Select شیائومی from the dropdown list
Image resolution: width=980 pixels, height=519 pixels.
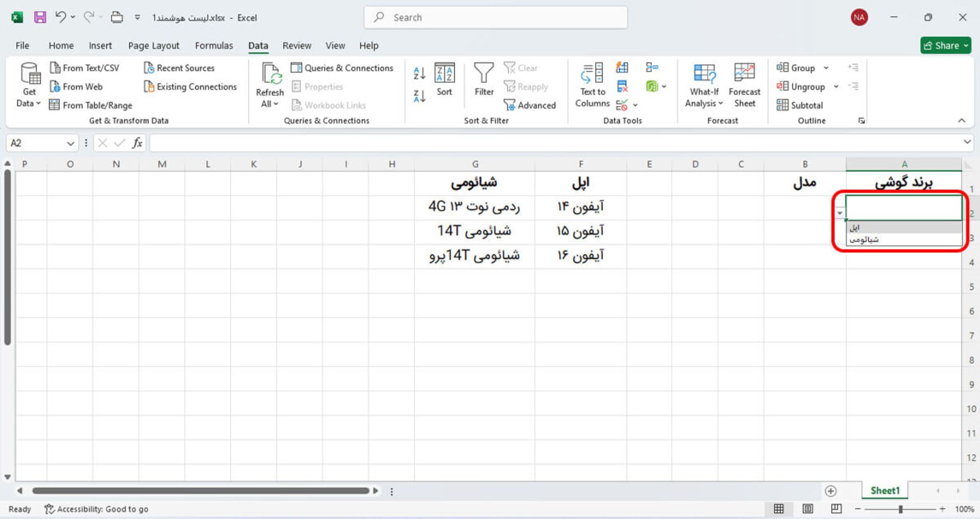[865, 240]
